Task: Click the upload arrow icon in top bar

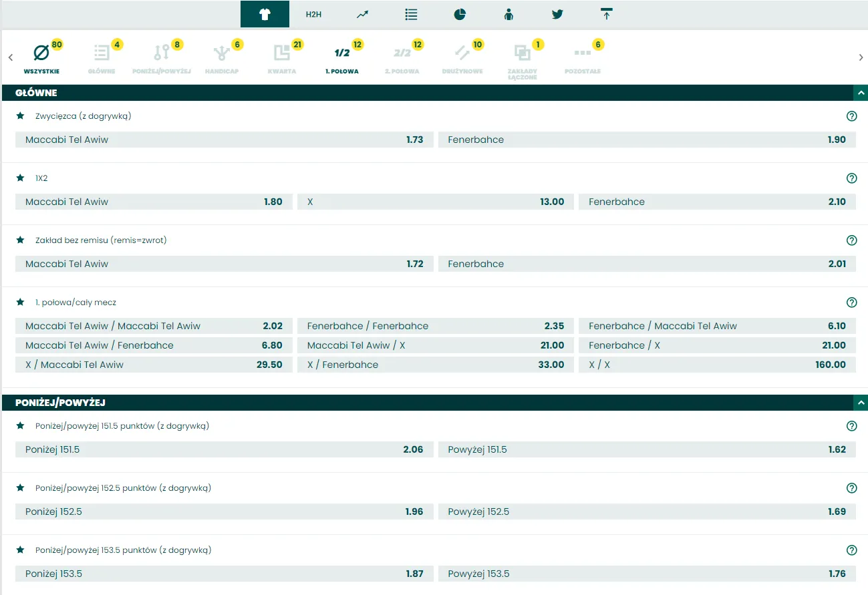Action: click(607, 14)
